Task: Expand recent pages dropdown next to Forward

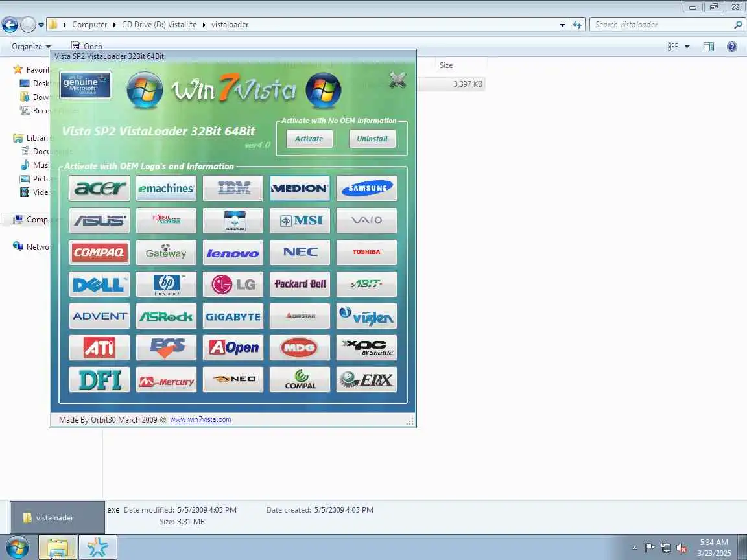Action: pyautogui.click(x=41, y=25)
